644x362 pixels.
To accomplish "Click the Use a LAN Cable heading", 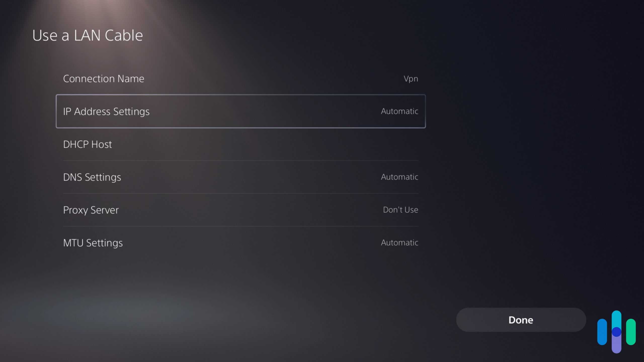I will 88,35.
